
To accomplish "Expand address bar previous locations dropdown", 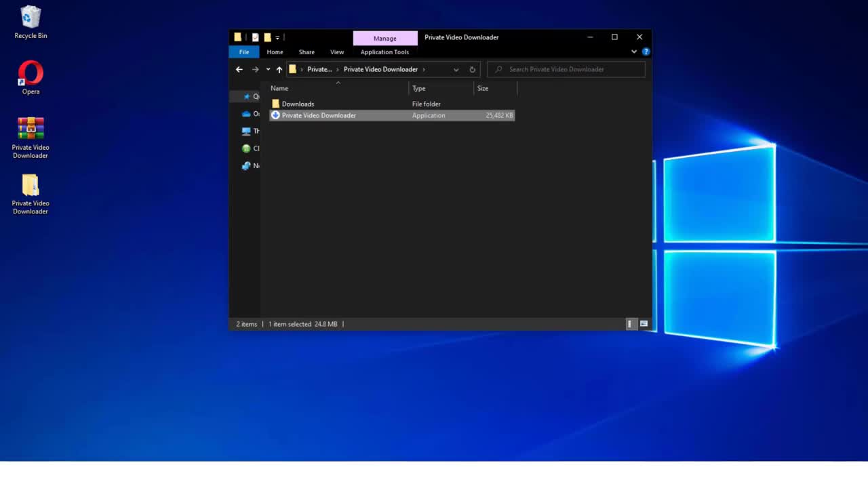I will click(456, 69).
